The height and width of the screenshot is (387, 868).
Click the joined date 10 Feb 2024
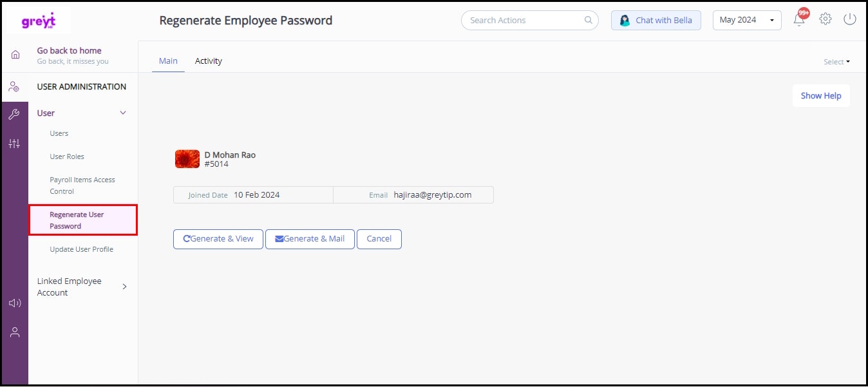coord(256,194)
